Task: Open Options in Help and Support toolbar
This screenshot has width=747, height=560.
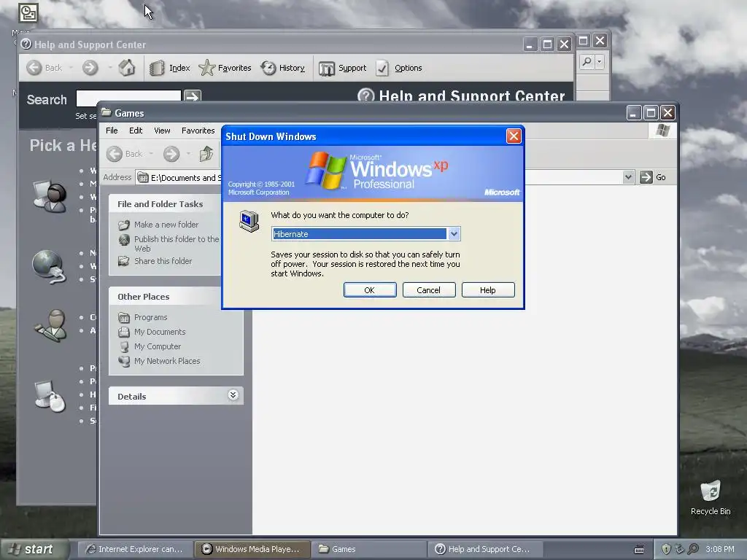Action: pos(399,68)
